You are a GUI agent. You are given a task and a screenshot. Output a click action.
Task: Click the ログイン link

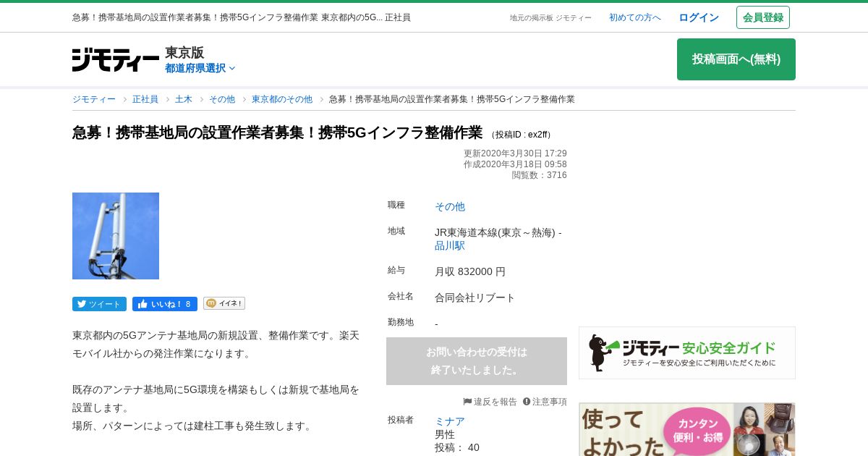699,17
